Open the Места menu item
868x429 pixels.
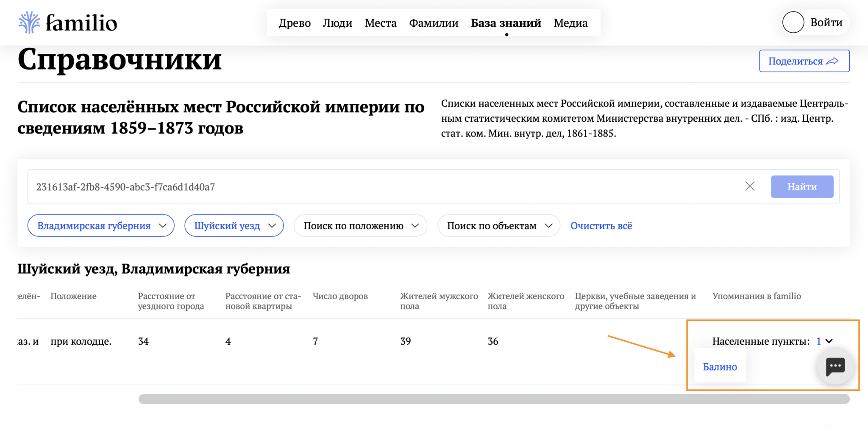[x=381, y=23]
